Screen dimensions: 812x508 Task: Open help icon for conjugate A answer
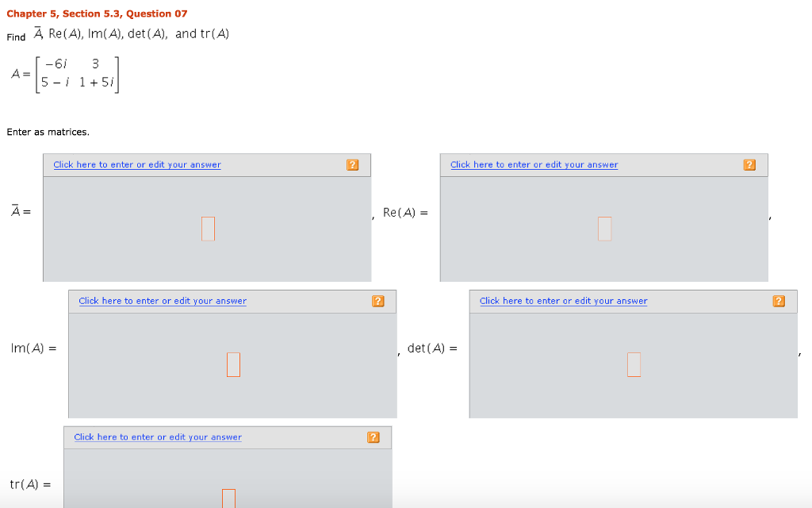pyautogui.click(x=353, y=165)
